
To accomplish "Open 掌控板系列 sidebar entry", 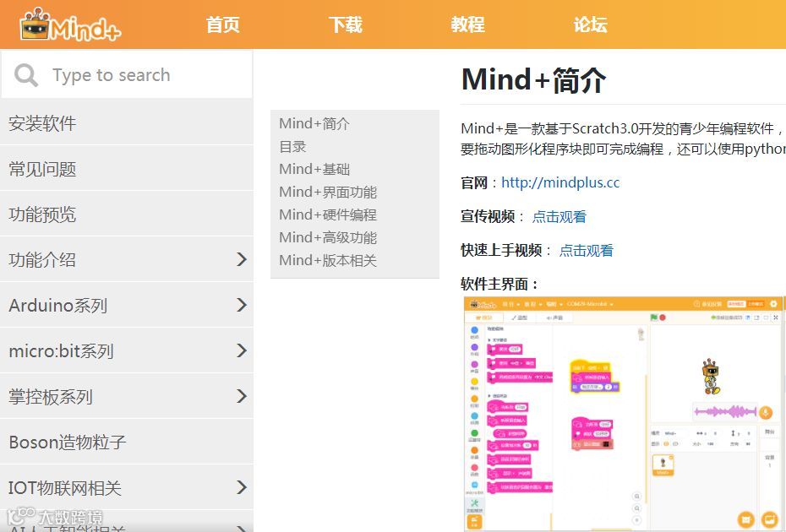I will click(x=126, y=396).
